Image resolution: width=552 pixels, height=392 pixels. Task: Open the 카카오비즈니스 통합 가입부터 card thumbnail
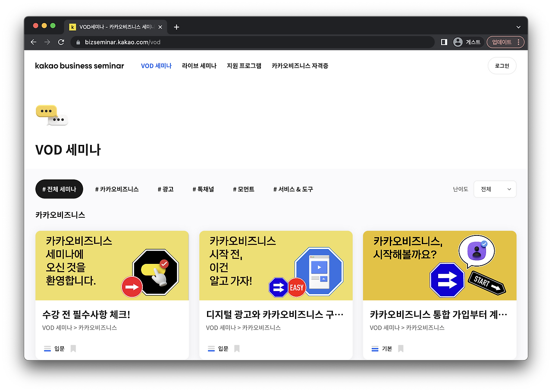coord(439,266)
